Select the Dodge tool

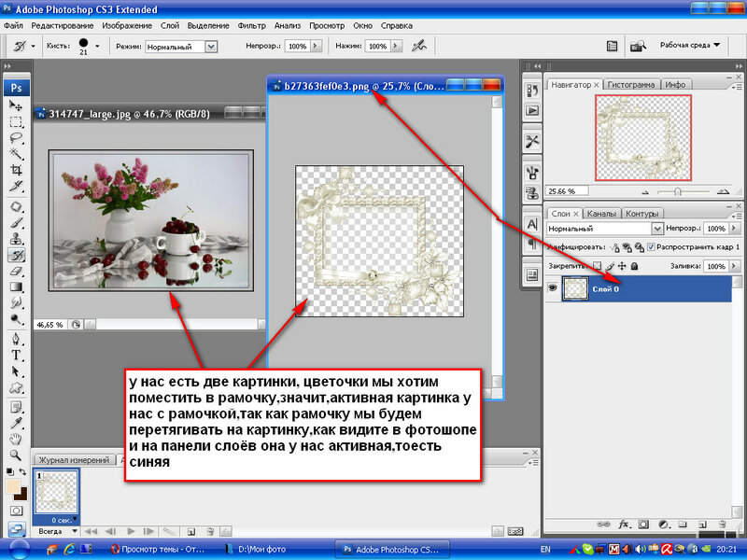pos(16,319)
